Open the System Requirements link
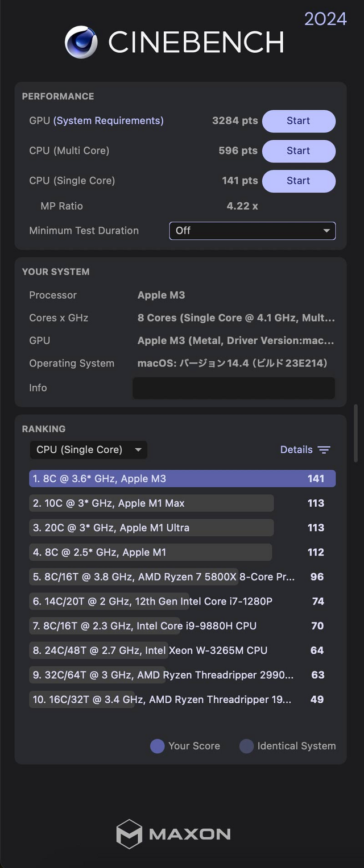 click(109, 120)
